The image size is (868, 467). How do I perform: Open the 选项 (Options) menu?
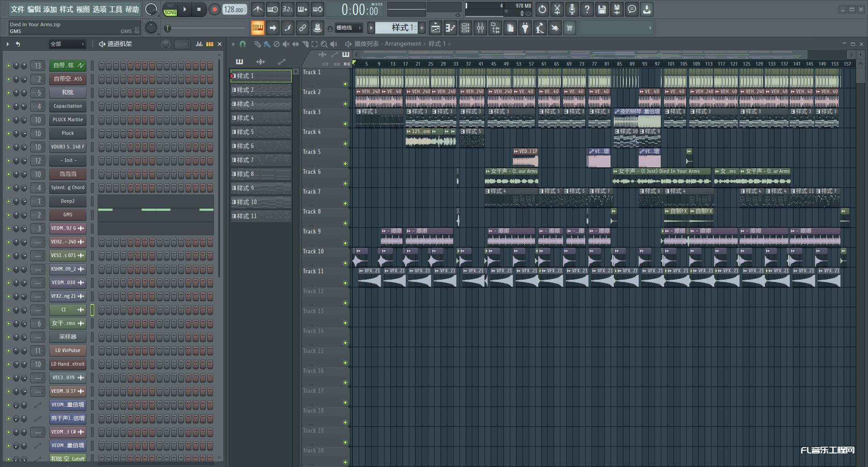point(100,9)
